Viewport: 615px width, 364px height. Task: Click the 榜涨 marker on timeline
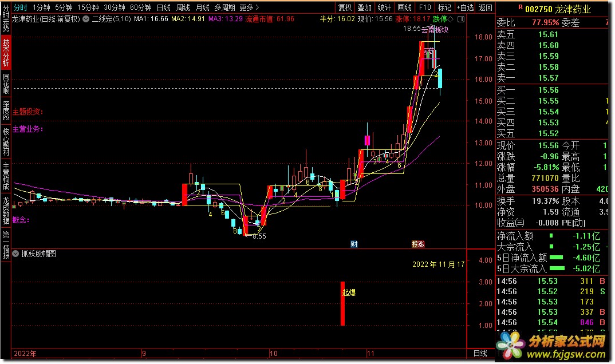(418, 244)
